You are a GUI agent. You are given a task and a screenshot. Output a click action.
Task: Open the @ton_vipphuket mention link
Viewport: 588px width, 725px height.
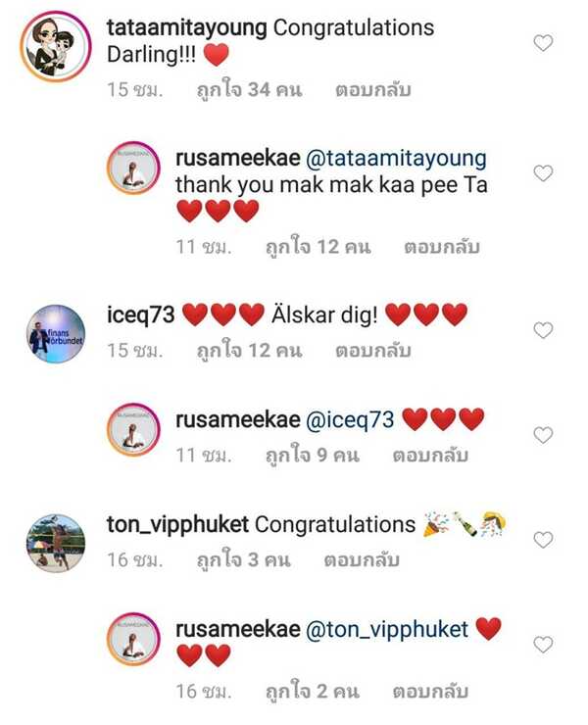[x=387, y=630]
